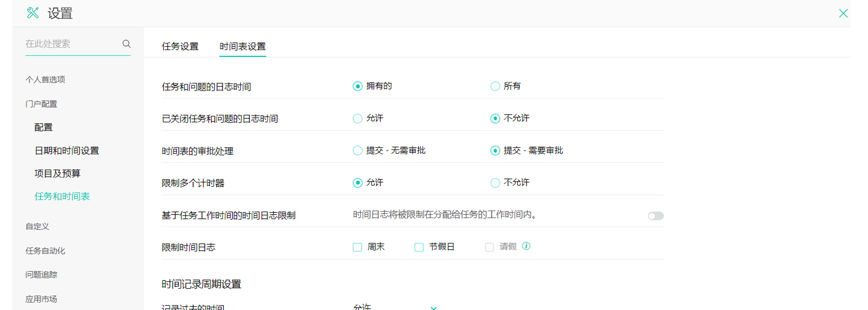Toggle the 基于任务工作时间的时间日志限制 switch
The width and height of the screenshot is (868, 310).
coord(655,216)
